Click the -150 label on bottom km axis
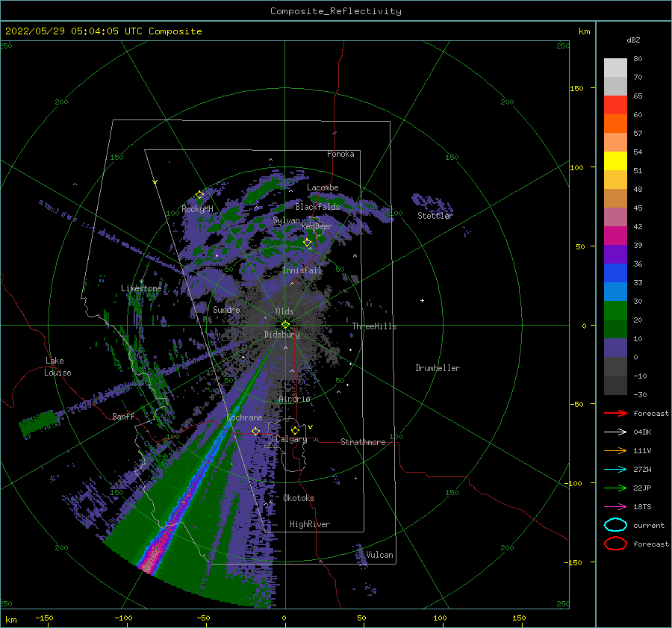Viewport: 672px width, 628px height. pos(44,618)
